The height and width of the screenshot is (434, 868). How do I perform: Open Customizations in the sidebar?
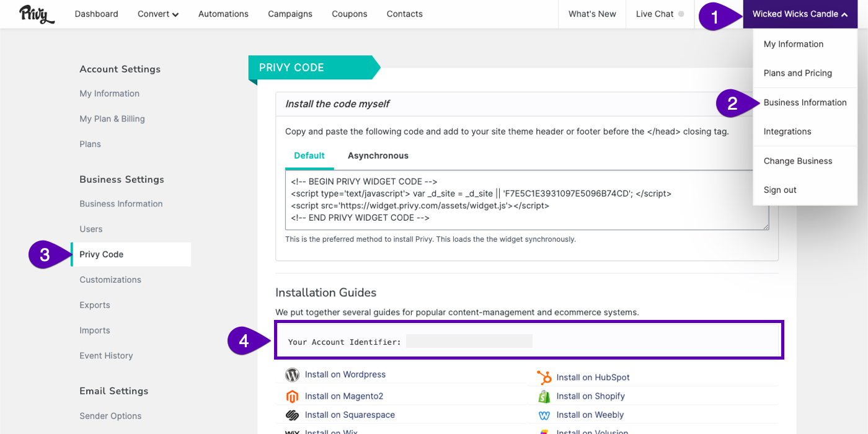(110, 280)
